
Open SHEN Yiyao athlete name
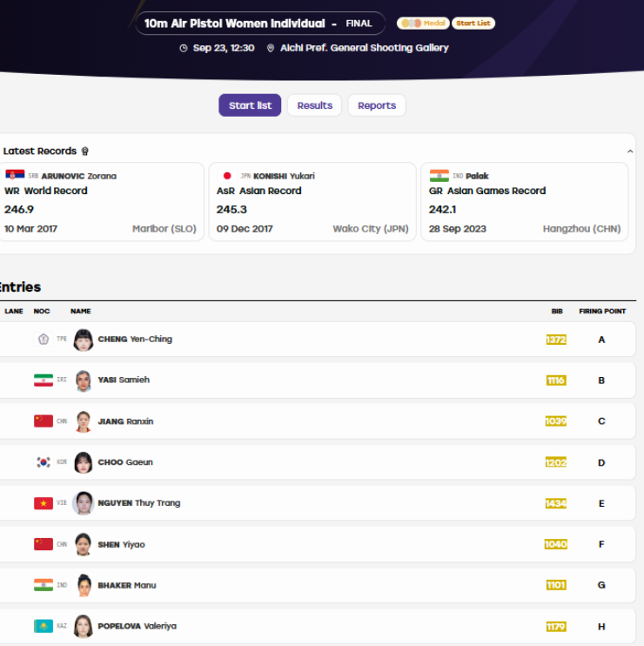pos(121,545)
